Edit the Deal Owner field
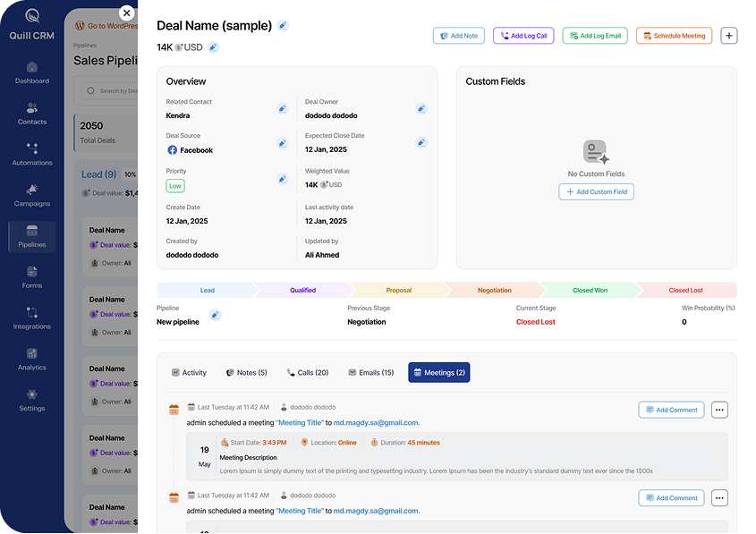Image resolution: width=756 pixels, height=534 pixels. coord(421,109)
